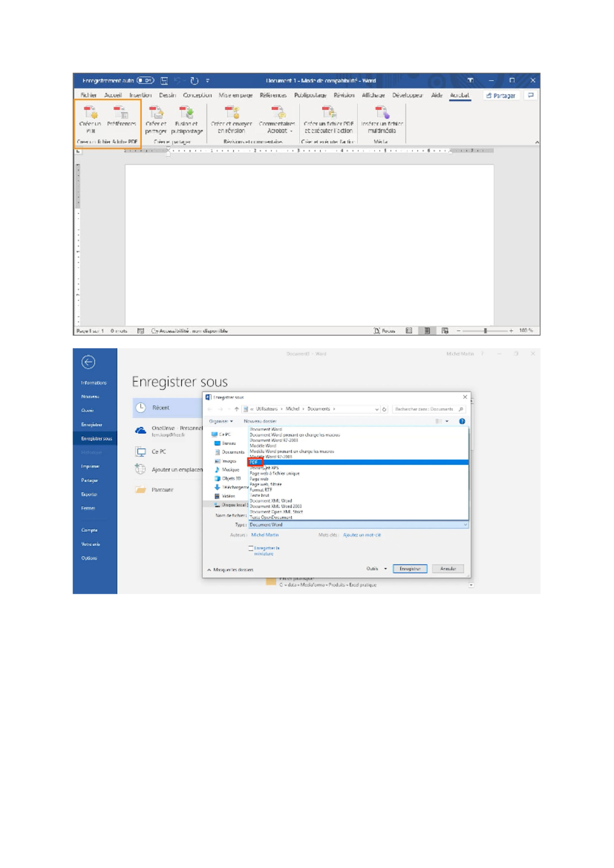Viewport: 614px width, 868px height.
Task: Click the back arrow in Backstage view
Action: [x=88, y=362]
